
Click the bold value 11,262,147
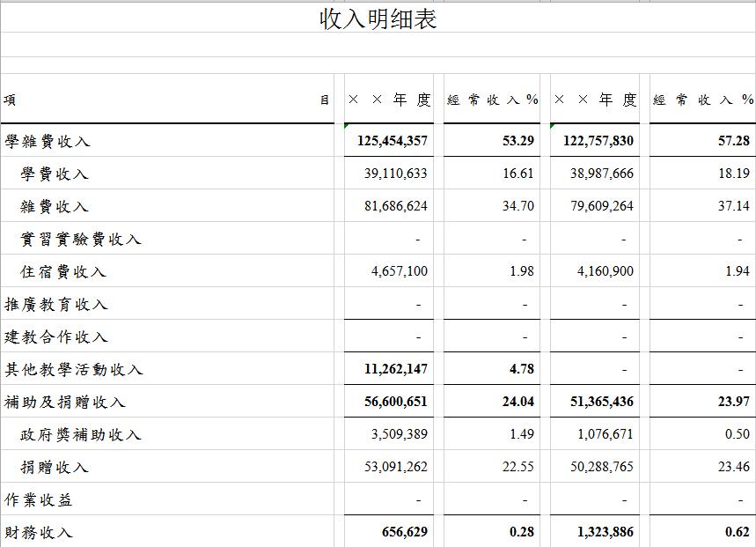pos(395,369)
